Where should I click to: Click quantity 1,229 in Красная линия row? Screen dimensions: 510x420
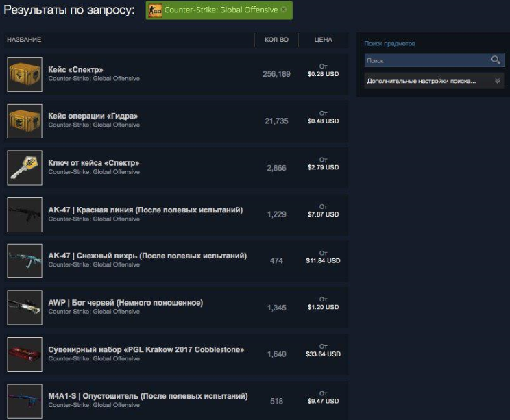click(x=276, y=214)
